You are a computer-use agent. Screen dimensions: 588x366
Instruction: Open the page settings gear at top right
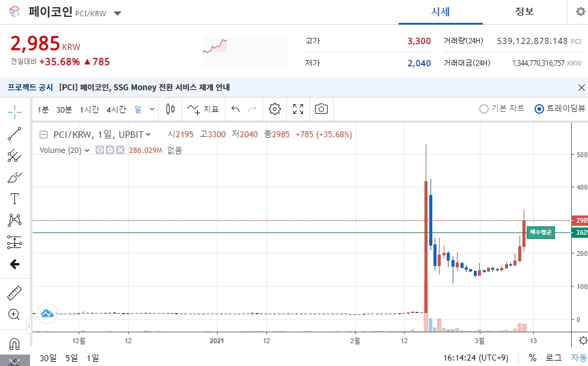point(581,11)
